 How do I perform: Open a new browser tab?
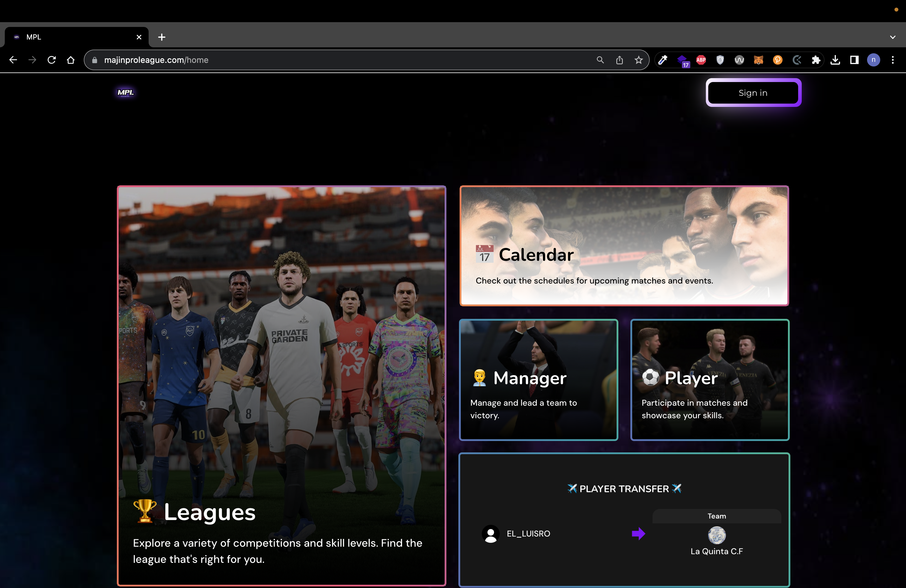pos(162,37)
